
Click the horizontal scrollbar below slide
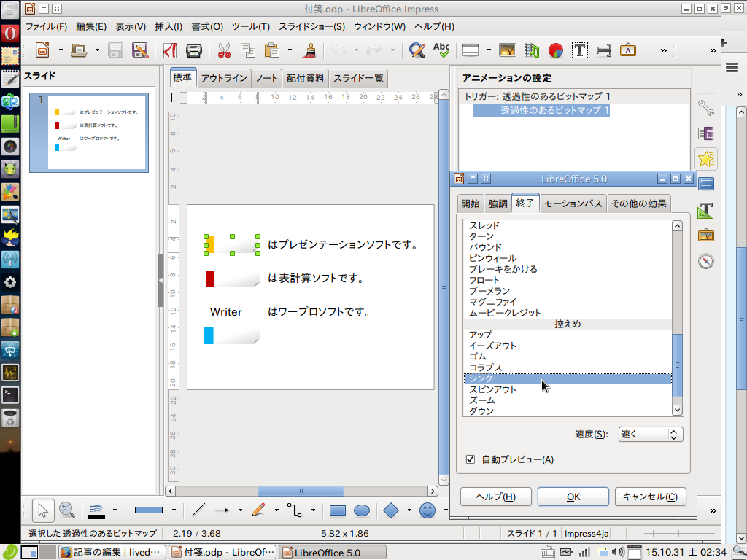pos(301,491)
